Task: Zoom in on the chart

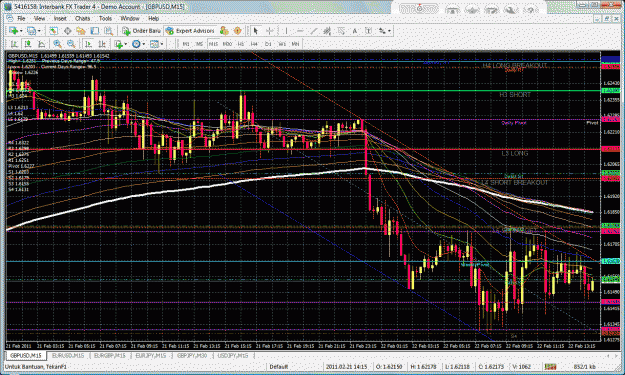Action: click(x=57, y=44)
